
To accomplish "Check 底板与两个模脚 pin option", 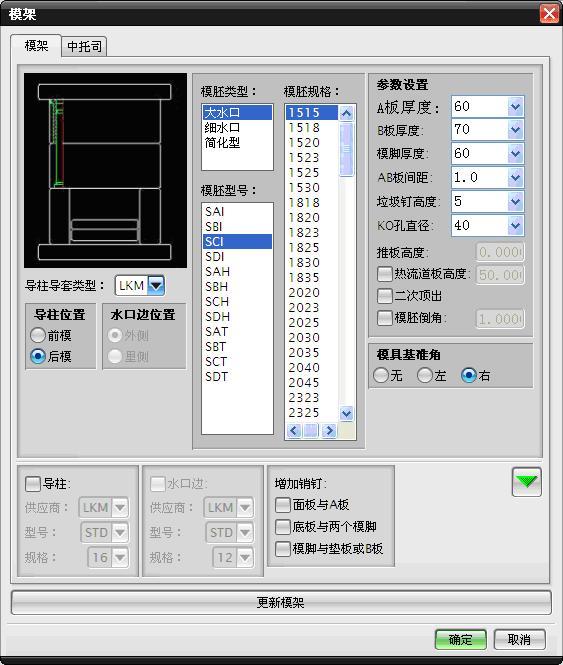I will coord(283,527).
